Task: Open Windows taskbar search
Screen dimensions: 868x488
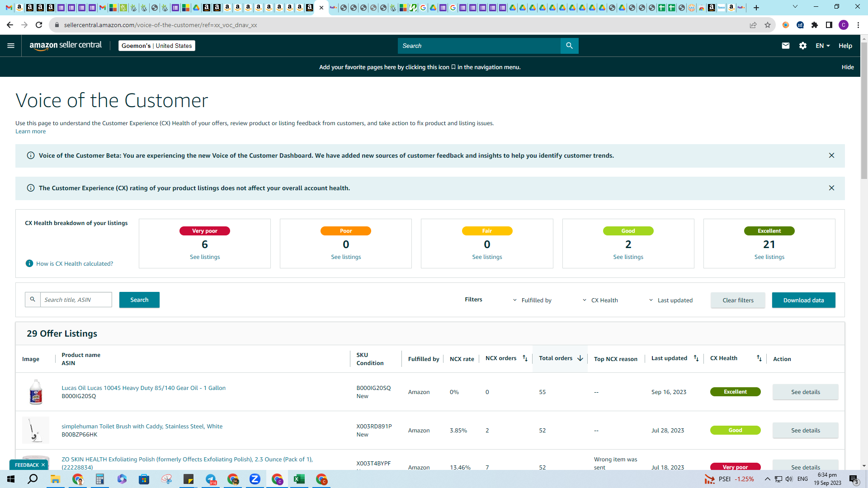Action: point(33,479)
